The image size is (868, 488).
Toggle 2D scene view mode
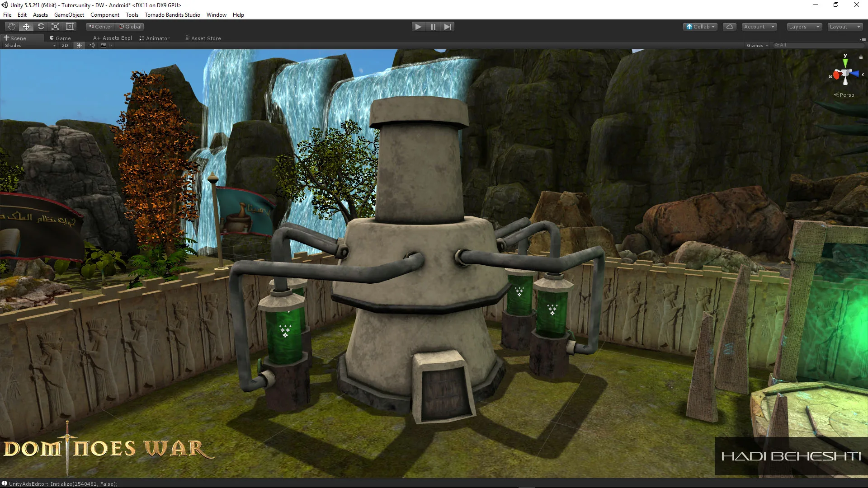(x=65, y=45)
